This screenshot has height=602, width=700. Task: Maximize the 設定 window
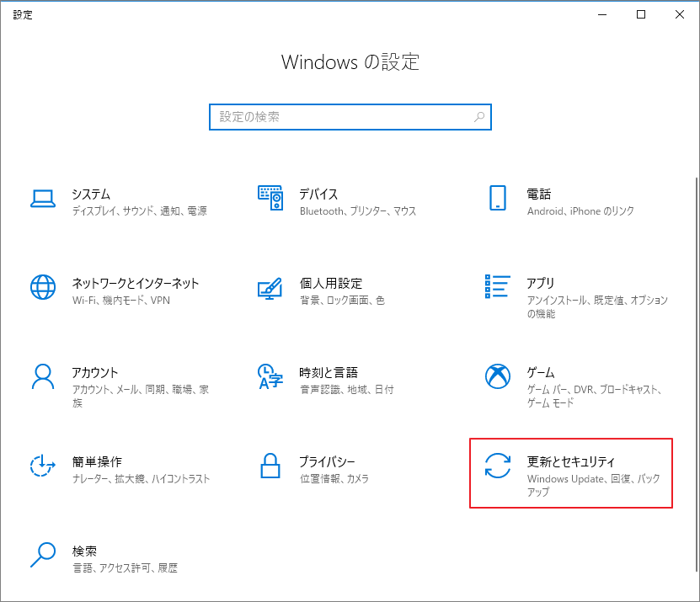click(641, 14)
